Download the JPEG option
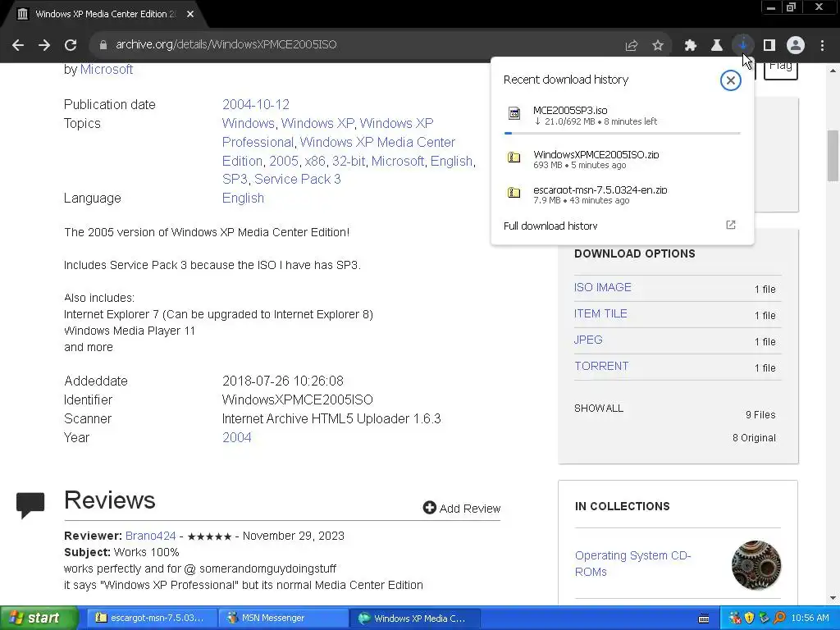This screenshot has height=630, width=840. (588, 340)
